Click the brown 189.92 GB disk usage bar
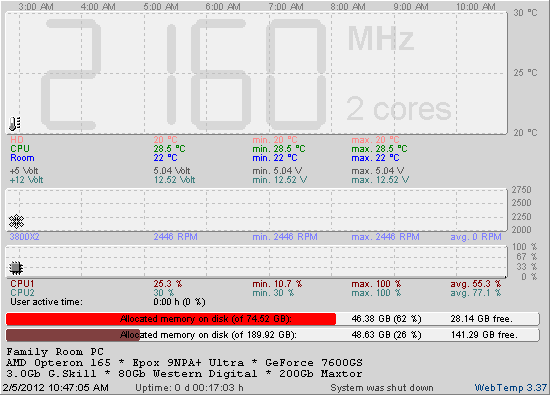The width and height of the screenshot is (550, 395). point(73,335)
